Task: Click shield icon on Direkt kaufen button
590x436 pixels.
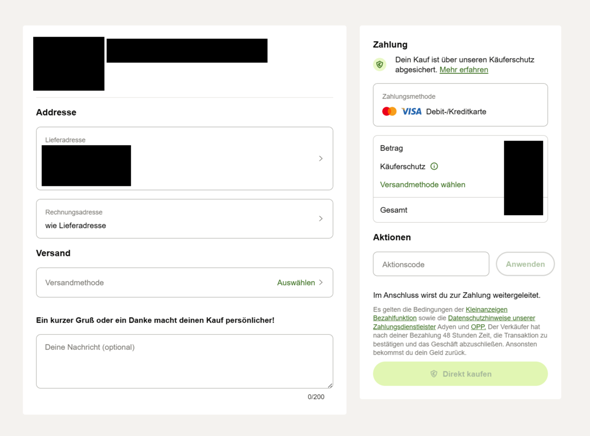Action: 433,374
